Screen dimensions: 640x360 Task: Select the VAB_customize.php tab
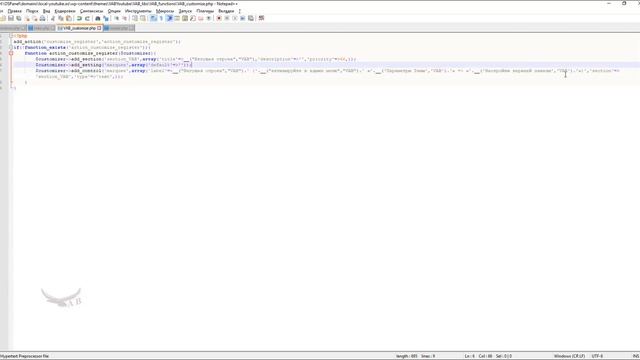point(79,28)
